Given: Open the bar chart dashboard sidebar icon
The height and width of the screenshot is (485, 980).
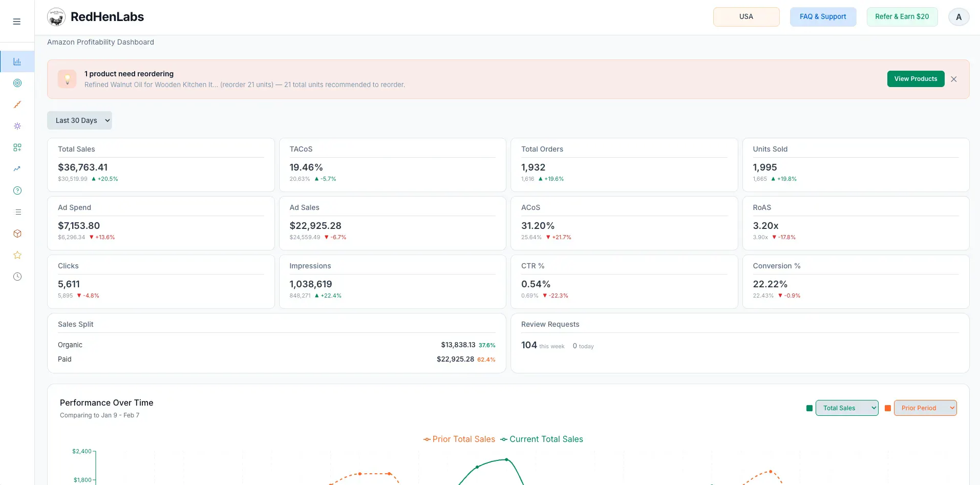Looking at the screenshot, I should pyautogui.click(x=17, y=61).
